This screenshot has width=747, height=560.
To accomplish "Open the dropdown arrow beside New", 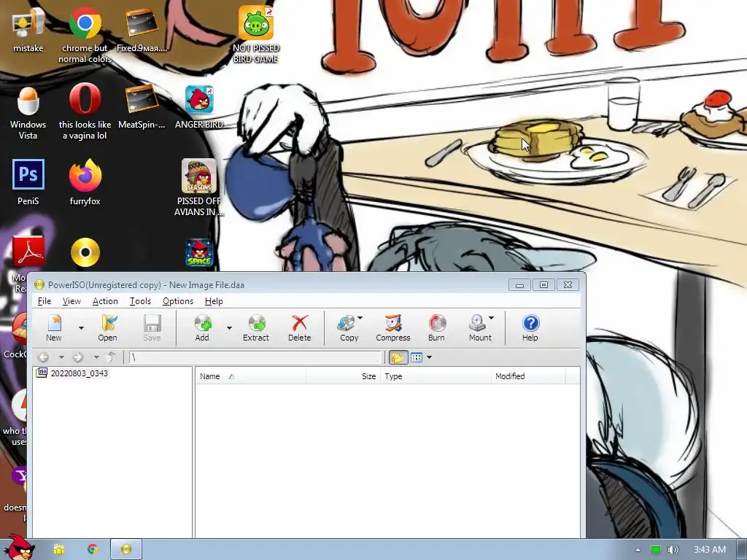I will click(81, 328).
